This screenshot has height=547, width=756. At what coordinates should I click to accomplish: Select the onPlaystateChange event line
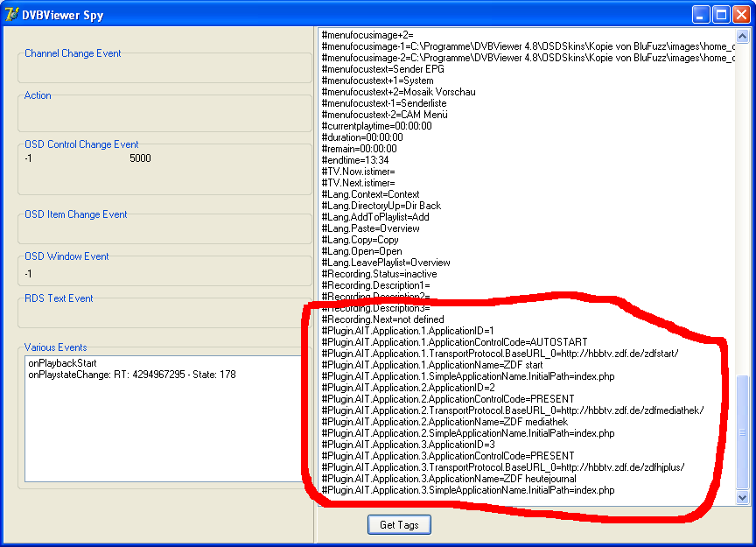[131, 375]
